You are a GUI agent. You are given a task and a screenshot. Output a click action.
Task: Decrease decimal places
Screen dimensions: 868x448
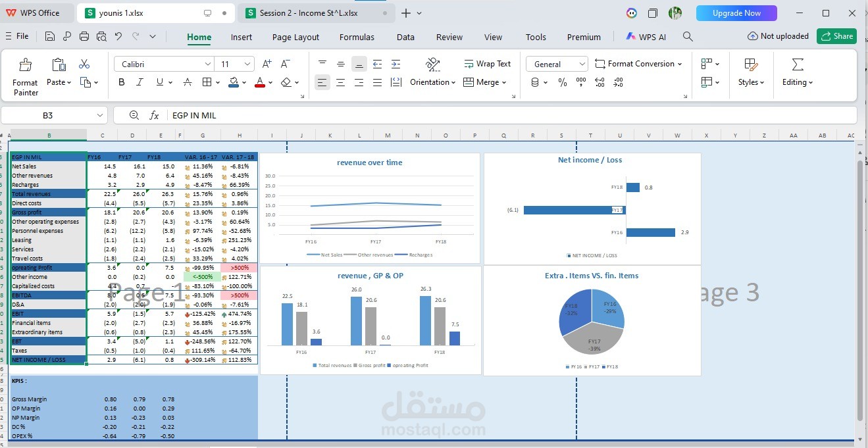[x=618, y=82]
